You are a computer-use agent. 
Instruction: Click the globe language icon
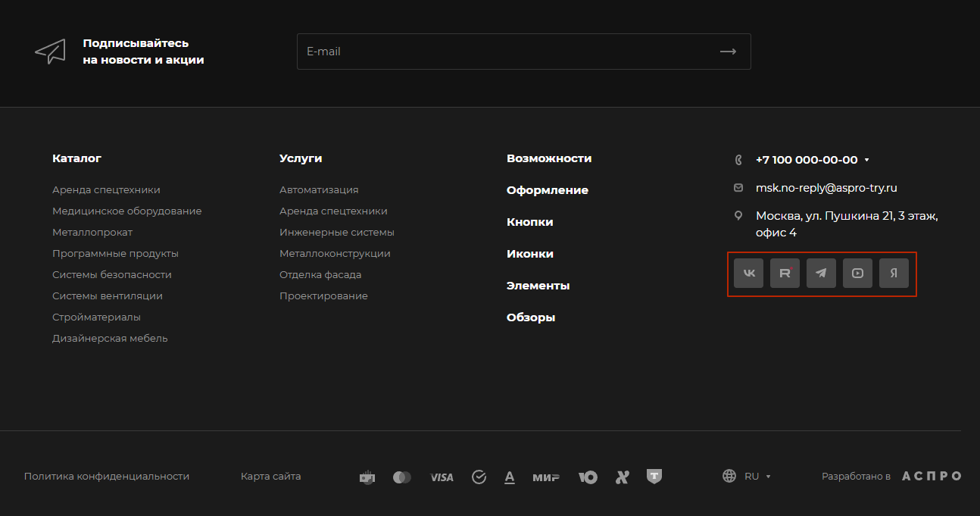(x=729, y=477)
